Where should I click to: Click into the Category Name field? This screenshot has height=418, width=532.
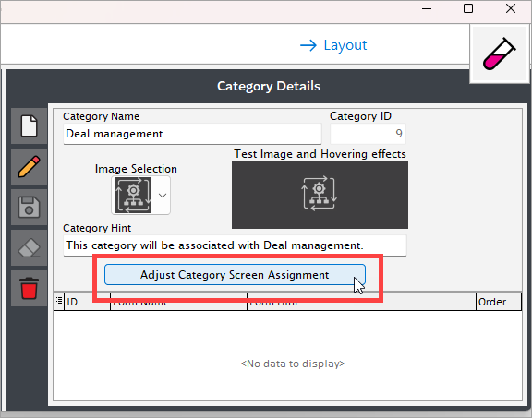[x=192, y=134]
